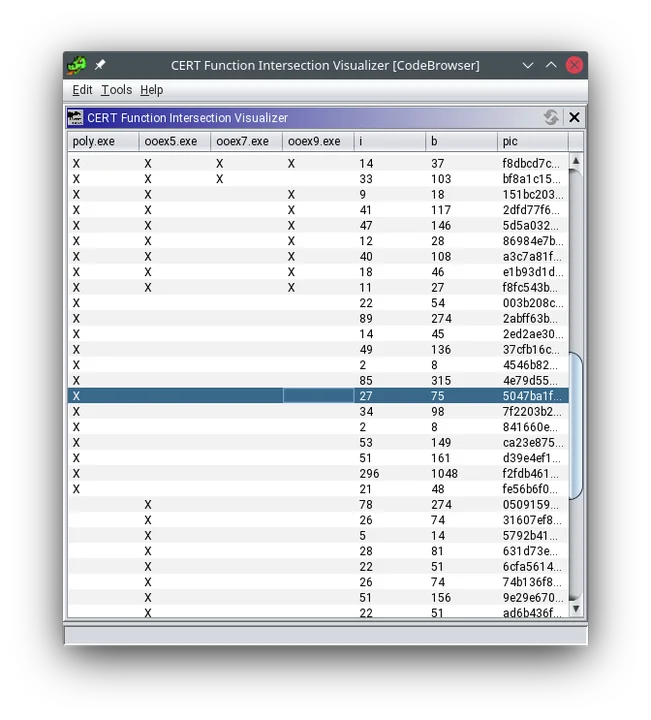Click ooex9.exe X in the f8dbcd7c row

coord(291,163)
